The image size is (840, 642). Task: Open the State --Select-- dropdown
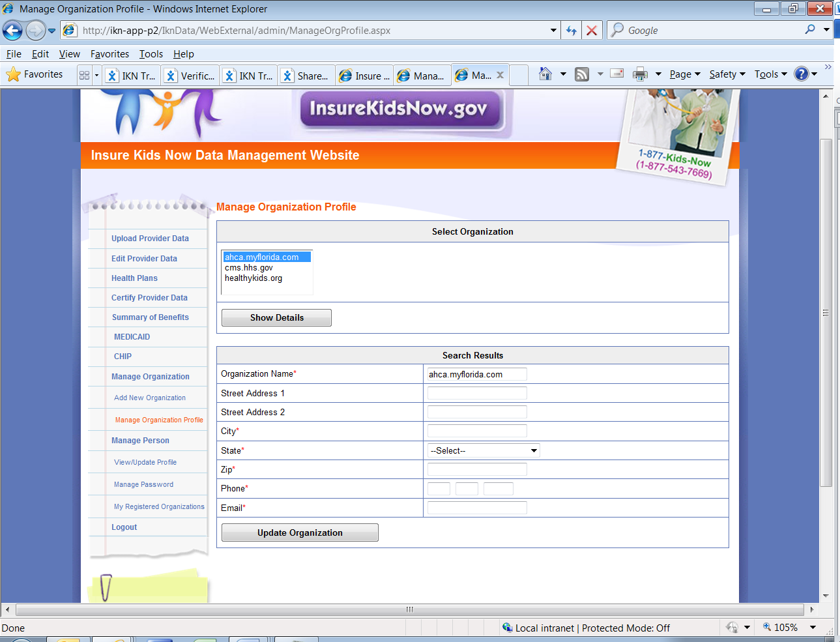(x=484, y=450)
